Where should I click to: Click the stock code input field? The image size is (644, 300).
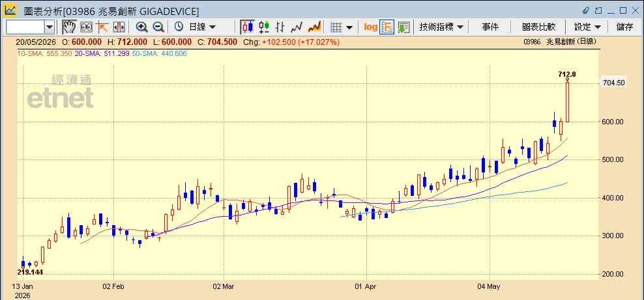(x=25, y=27)
